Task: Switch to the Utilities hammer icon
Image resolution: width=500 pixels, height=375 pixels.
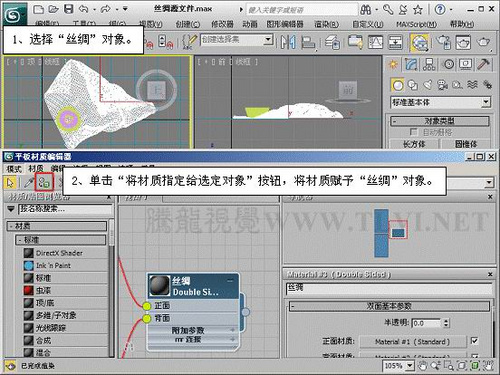Action: pos(483,64)
